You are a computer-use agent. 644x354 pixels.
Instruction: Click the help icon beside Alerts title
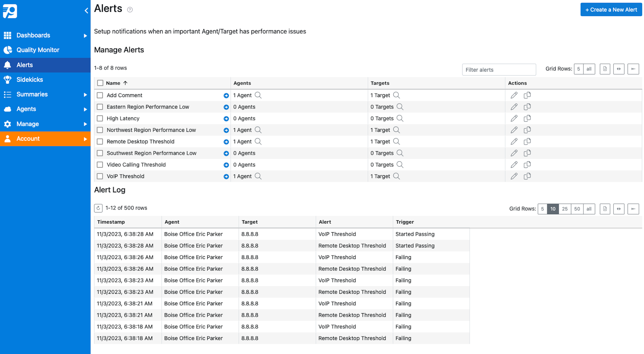(x=130, y=10)
